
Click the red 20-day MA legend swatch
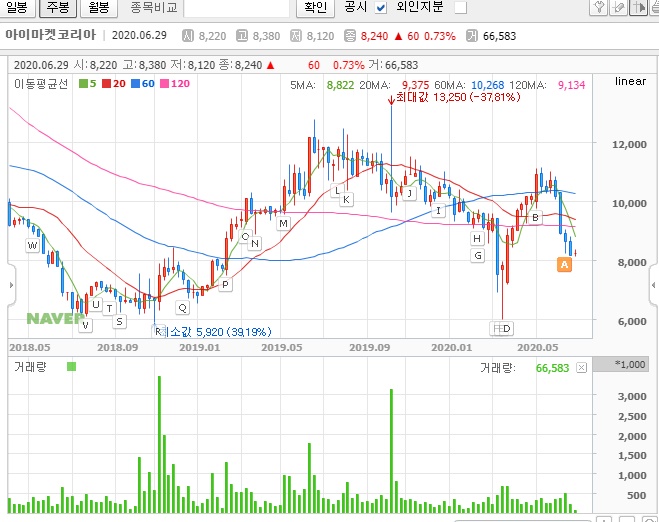107,84
